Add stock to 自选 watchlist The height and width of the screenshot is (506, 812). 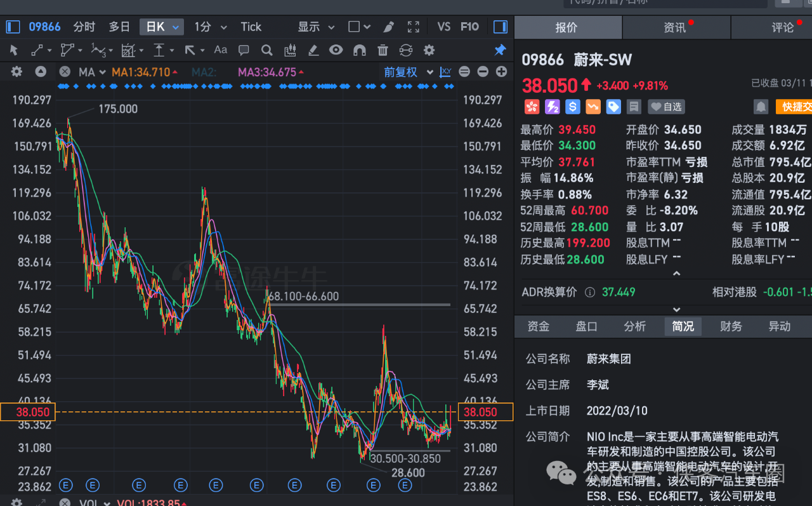tap(666, 107)
